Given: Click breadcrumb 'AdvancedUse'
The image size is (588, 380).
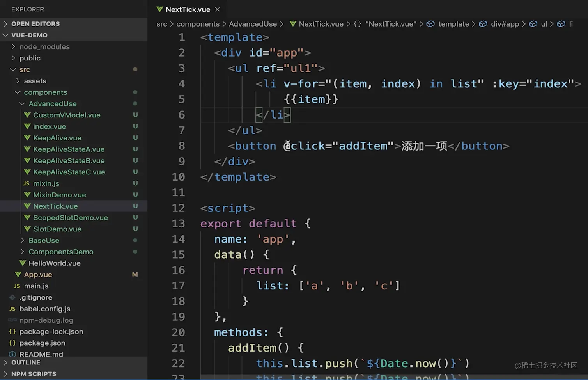Looking at the screenshot, I should click(253, 24).
